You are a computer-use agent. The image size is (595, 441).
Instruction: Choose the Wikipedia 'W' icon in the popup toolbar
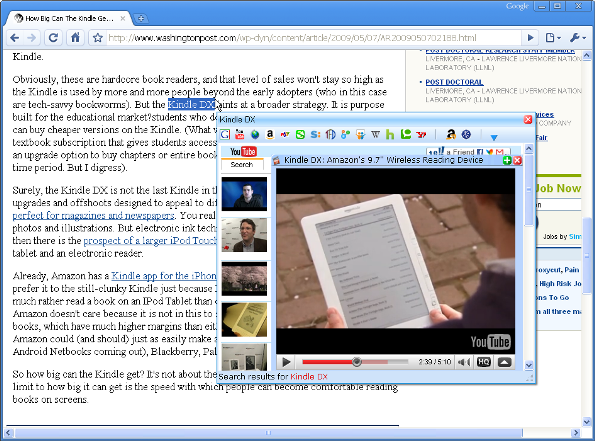375,134
